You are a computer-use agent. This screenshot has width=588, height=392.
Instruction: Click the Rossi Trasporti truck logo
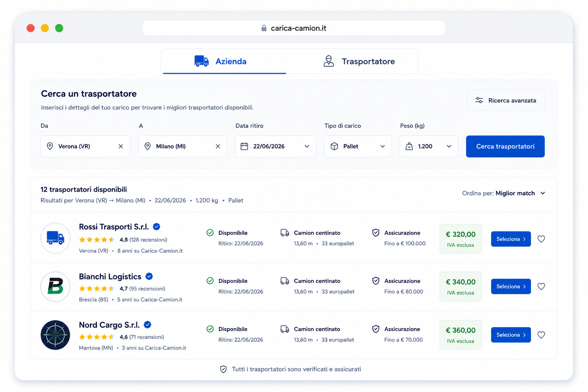point(56,238)
